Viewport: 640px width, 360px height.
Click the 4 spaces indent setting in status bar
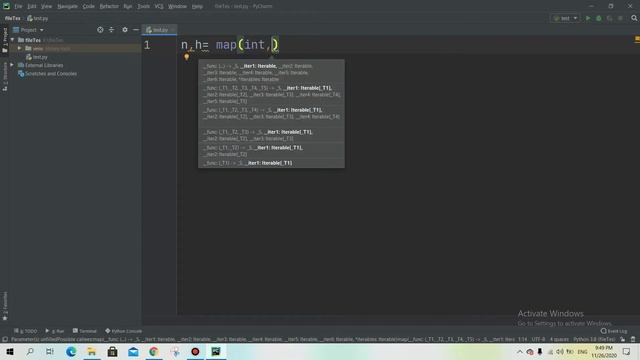(x=559, y=339)
